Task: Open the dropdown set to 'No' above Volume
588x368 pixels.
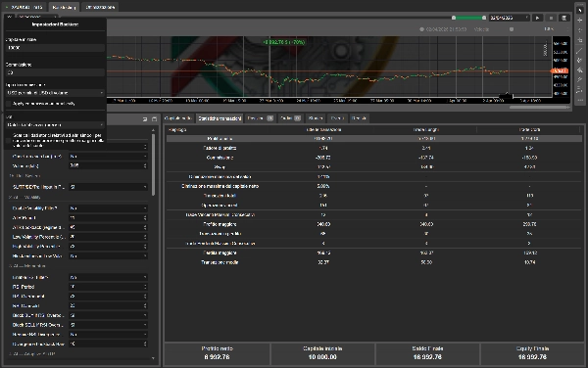Action: 109,157
